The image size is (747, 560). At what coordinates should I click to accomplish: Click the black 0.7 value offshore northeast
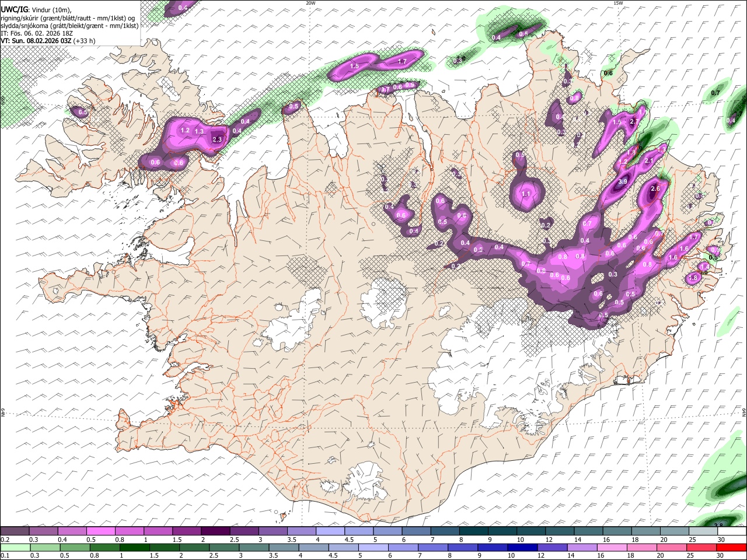(715, 93)
